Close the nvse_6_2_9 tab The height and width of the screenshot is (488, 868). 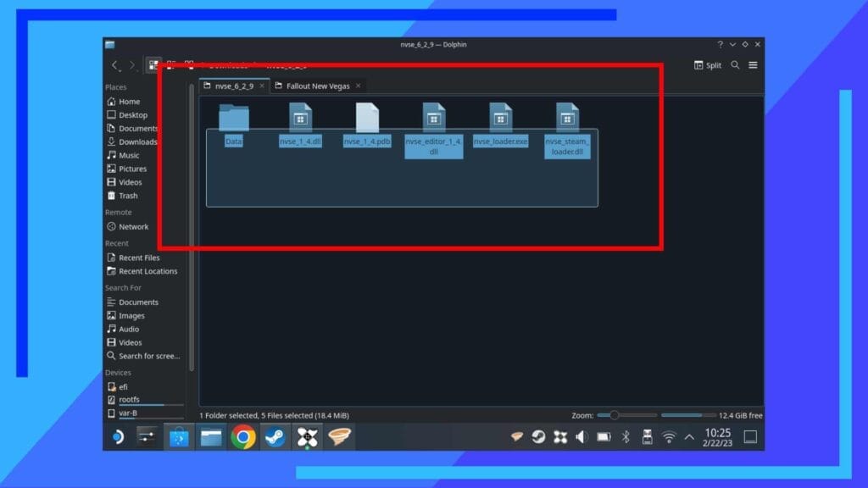point(262,86)
